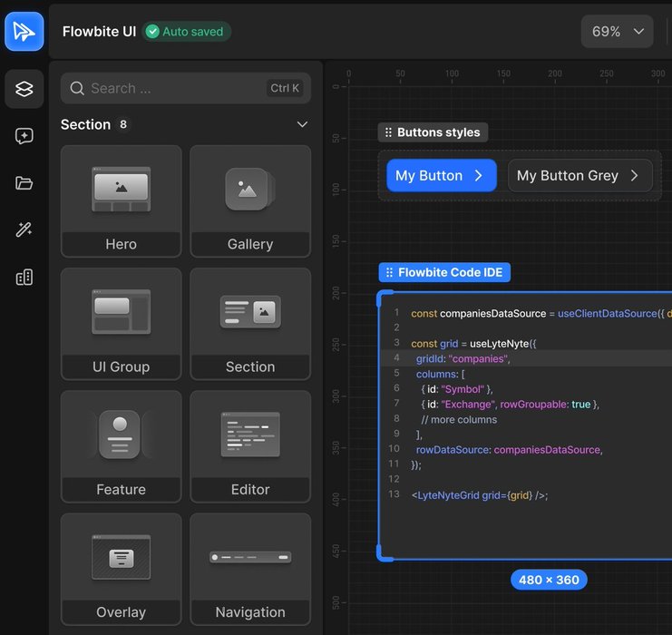Click the Hero card illustration icon
The image size is (672, 635).
122,189
